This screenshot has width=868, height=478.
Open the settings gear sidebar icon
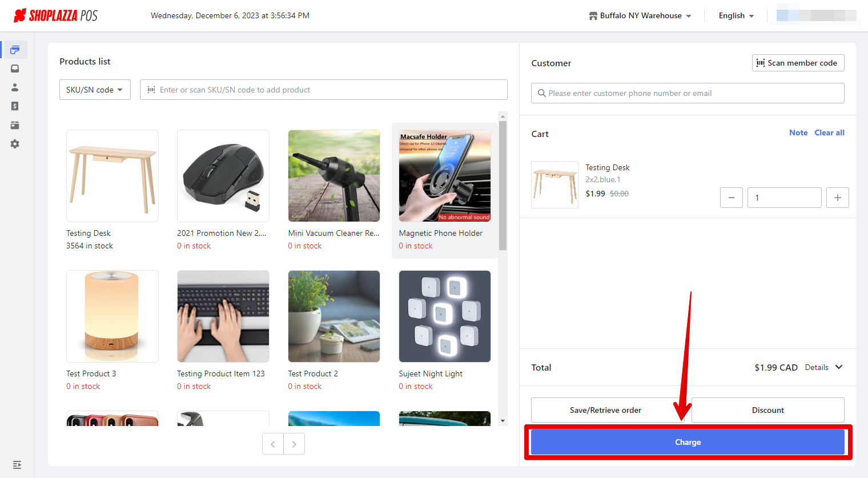(15, 144)
